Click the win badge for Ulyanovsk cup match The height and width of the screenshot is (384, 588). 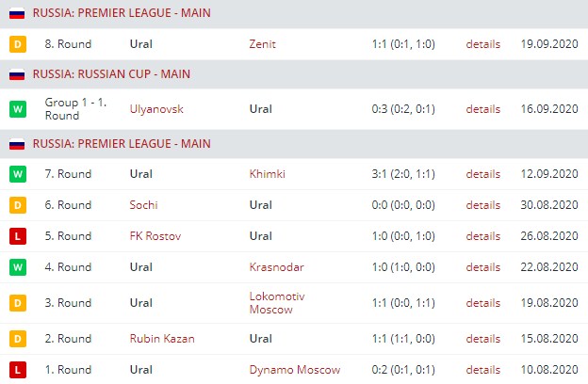coord(17,109)
